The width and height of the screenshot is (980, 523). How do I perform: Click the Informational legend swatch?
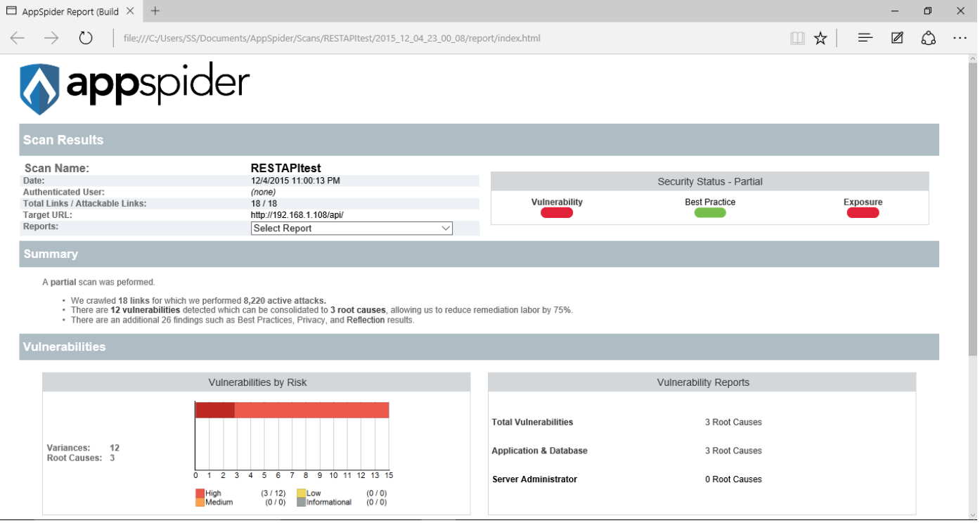(x=301, y=502)
